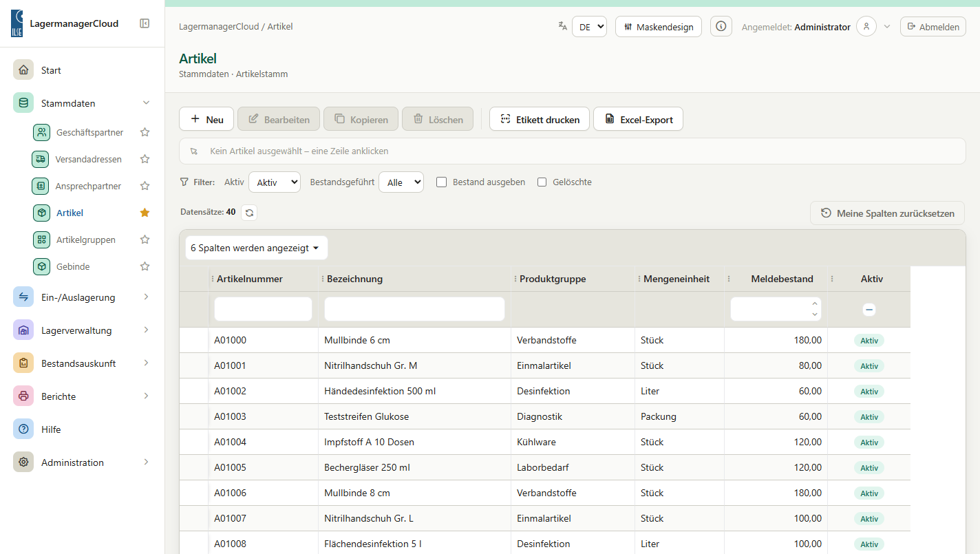Increase the Meldebestand filter value stepper
980x554 pixels.
point(815,303)
